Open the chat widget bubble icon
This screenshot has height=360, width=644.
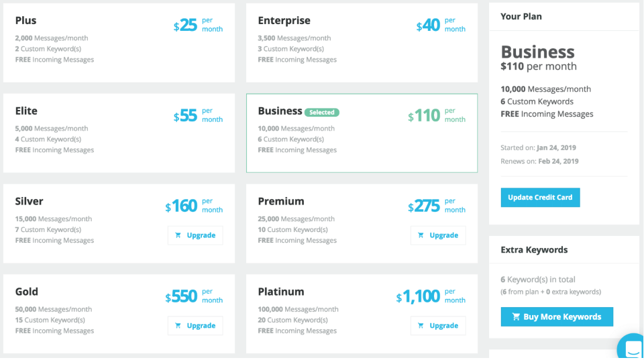point(633,348)
